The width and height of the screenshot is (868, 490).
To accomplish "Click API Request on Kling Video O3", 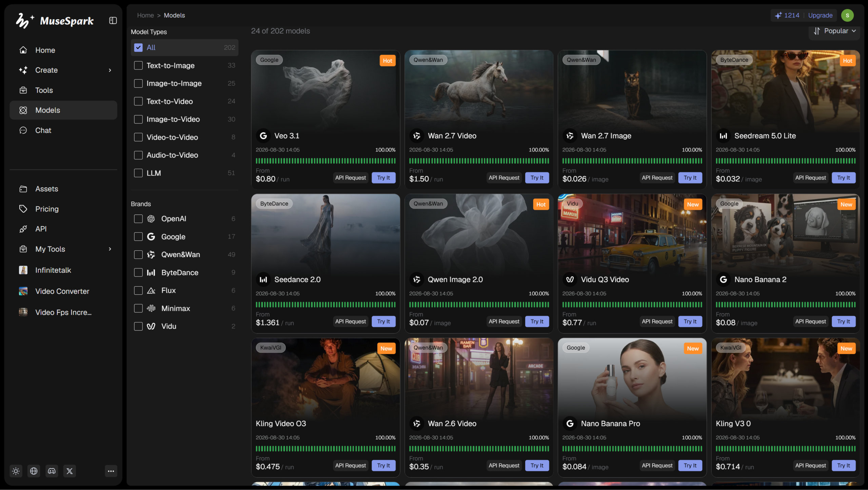I will click(351, 465).
